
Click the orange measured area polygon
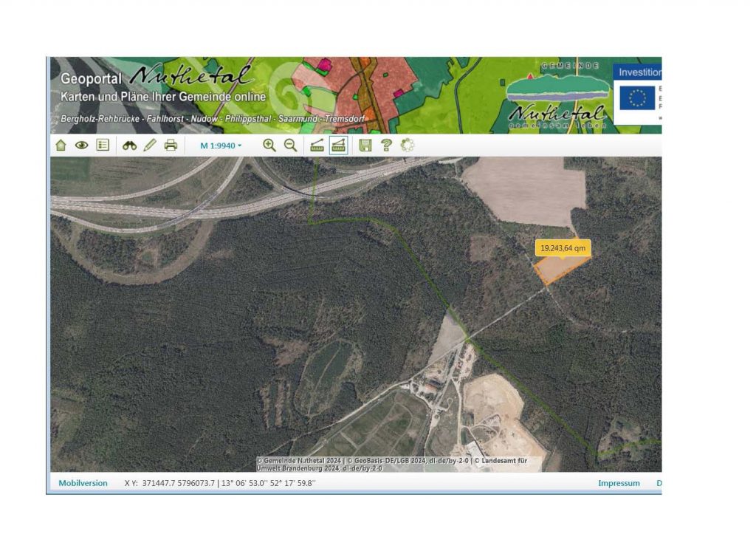pos(557,270)
